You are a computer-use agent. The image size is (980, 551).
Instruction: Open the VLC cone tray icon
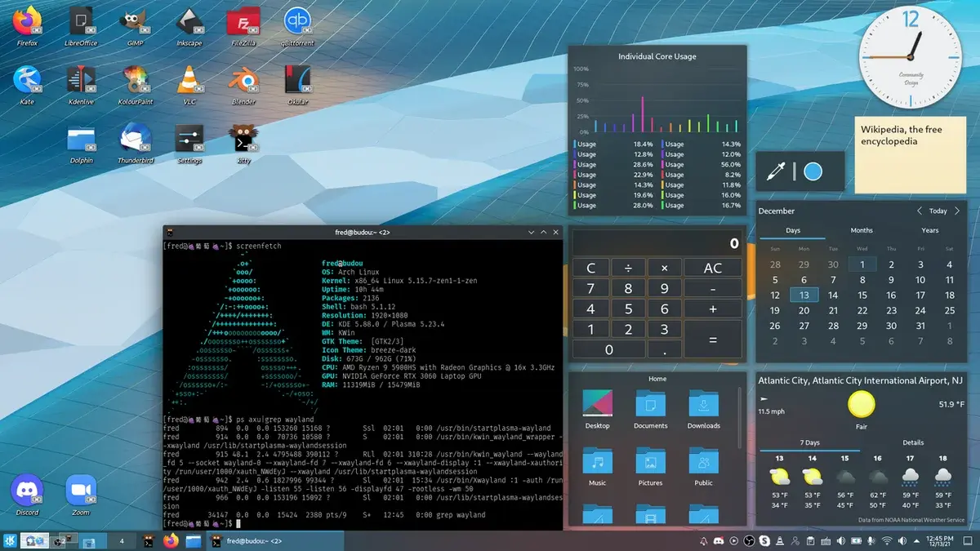coord(779,540)
